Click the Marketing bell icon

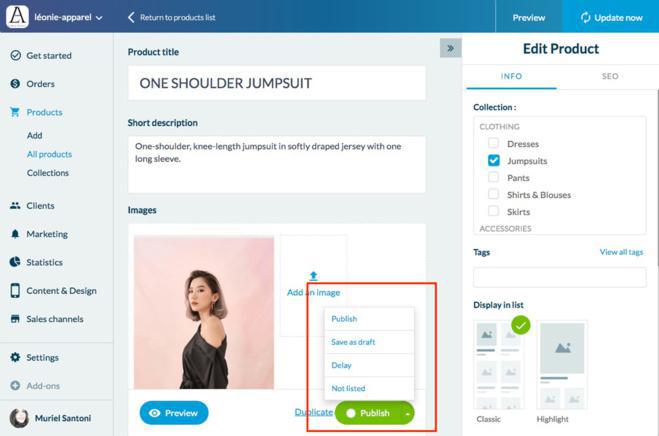15,234
